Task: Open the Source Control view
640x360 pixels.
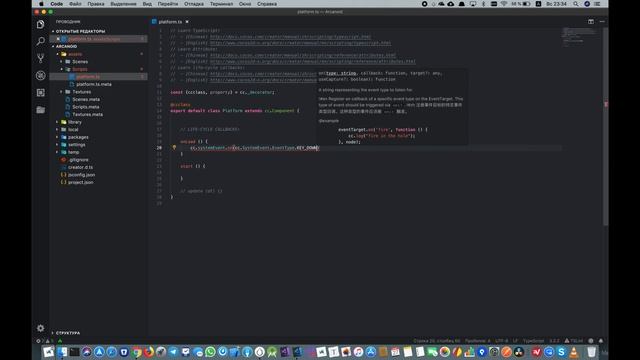Action: pyautogui.click(x=40, y=58)
